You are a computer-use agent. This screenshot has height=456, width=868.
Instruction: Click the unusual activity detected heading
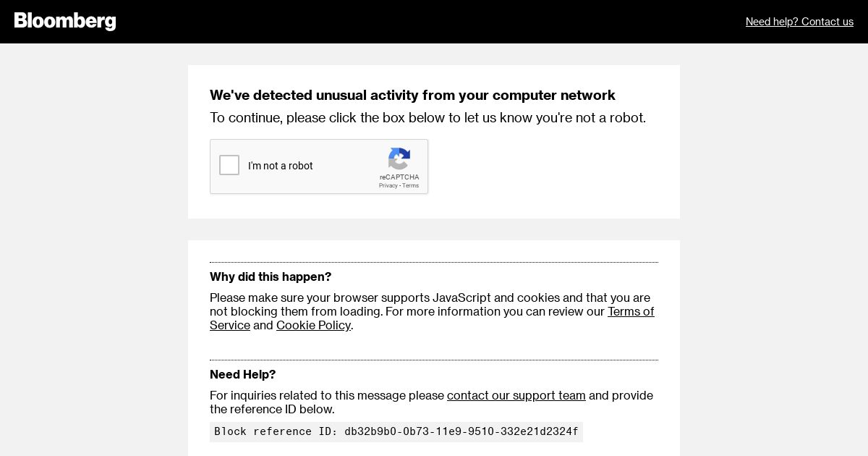pos(412,95)
